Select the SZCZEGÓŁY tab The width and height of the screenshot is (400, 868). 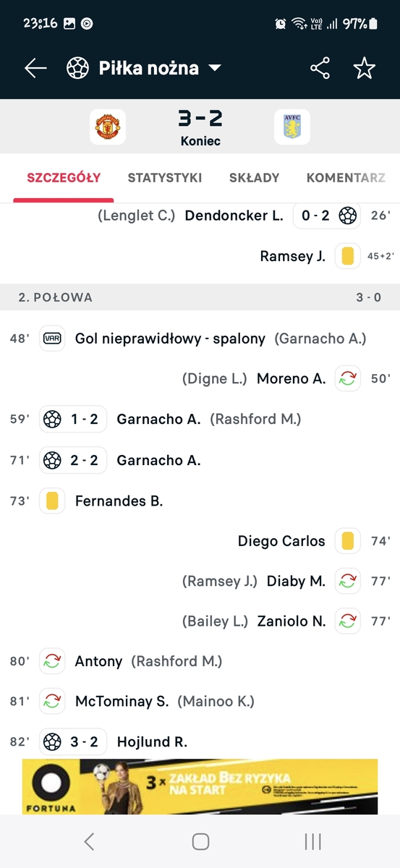point(64,177)
